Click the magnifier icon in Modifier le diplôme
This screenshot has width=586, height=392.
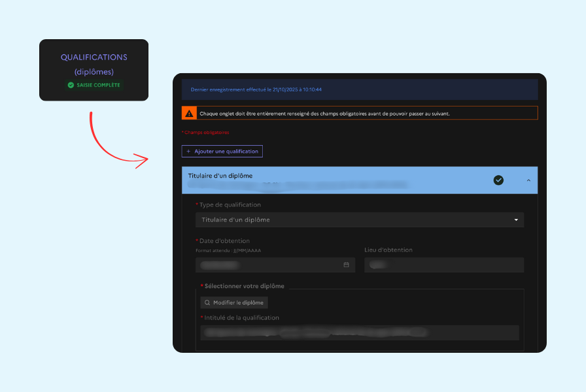click(207, 302)
